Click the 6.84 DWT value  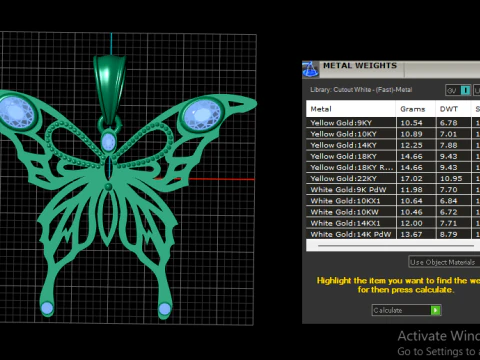[x=448, y=201]
